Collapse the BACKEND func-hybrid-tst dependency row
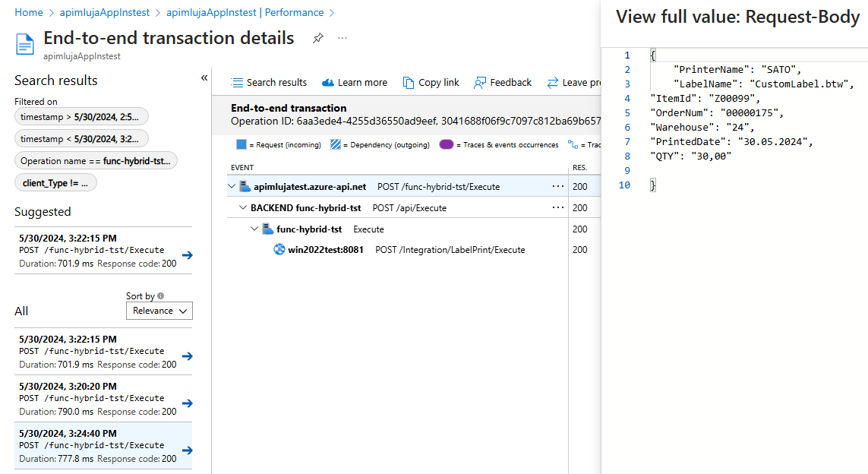868x474 pixels. (243, 207)
